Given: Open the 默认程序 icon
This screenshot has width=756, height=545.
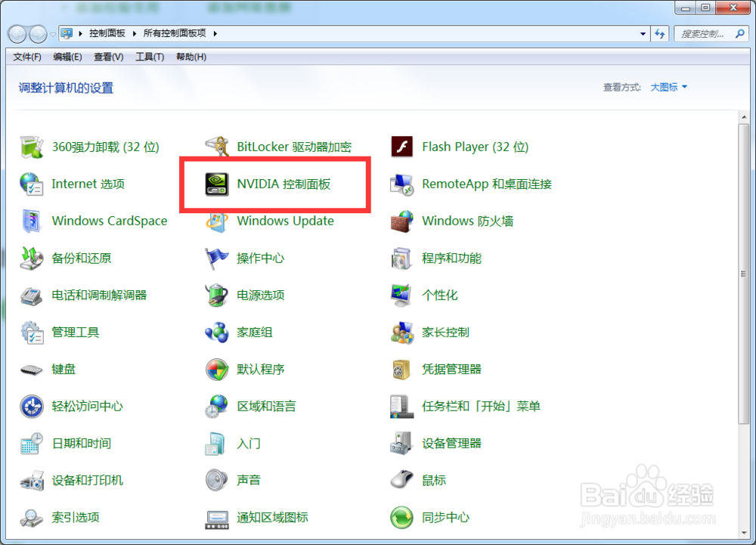Looking at the screenshot, I should pyautogui.click(x=217, y=369).
